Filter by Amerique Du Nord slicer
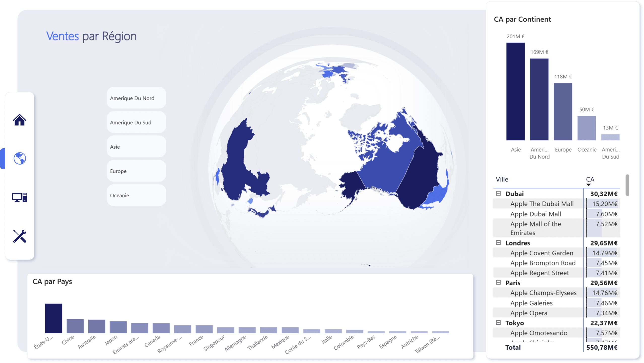The image size is (644, 363). 136,98
